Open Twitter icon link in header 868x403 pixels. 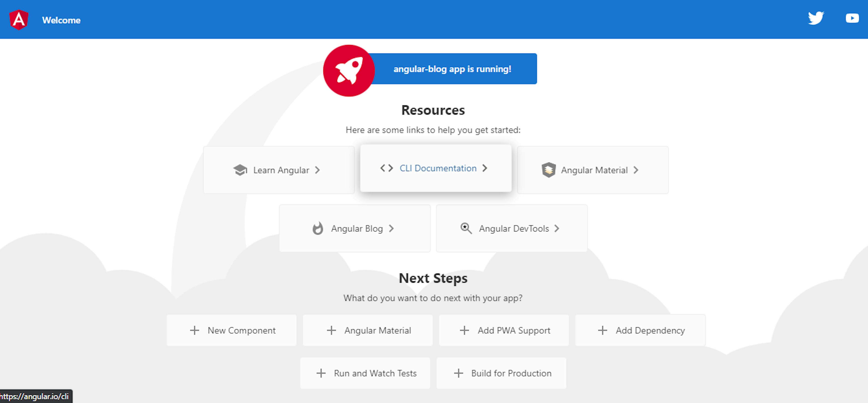point(814,19)
